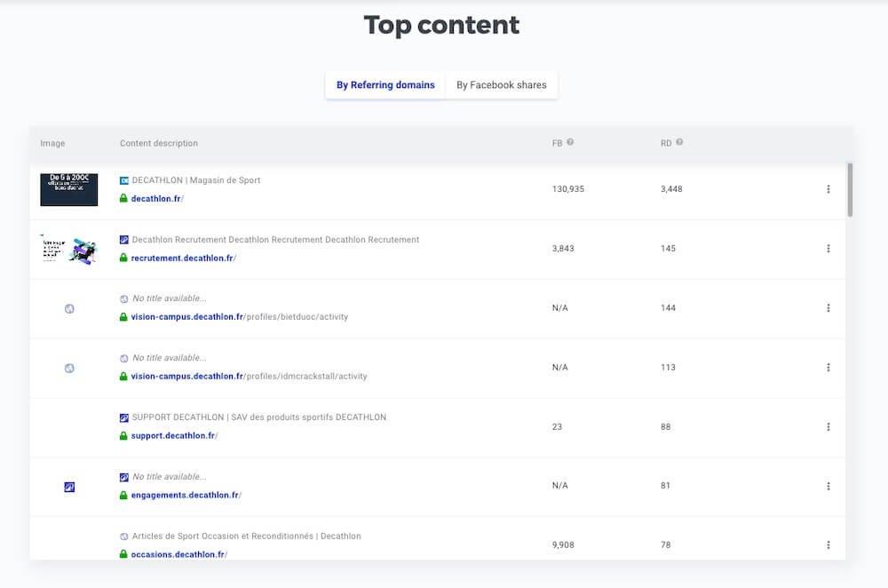The image size is (888, 588).
Task: Open options menu for occasions.decathlon.fr row
Action: 828,545
